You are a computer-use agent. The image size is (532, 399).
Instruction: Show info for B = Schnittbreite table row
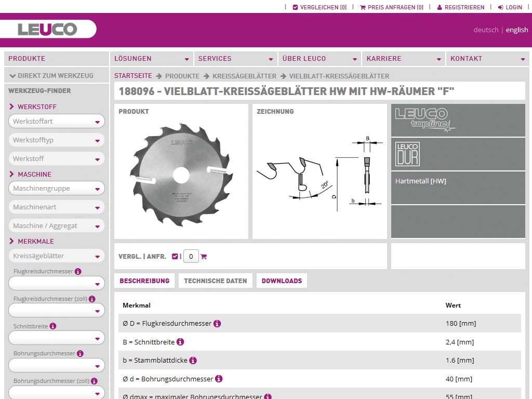(x=180, y=342)
